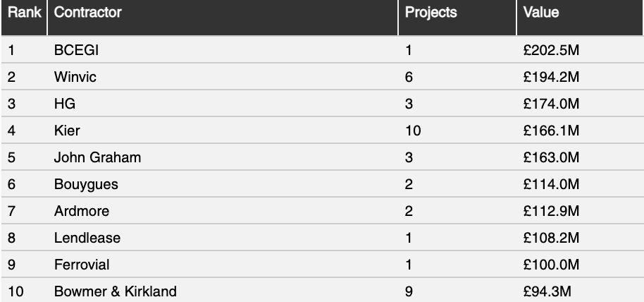Select the £163.0M John Graham value

coord(551,157)
